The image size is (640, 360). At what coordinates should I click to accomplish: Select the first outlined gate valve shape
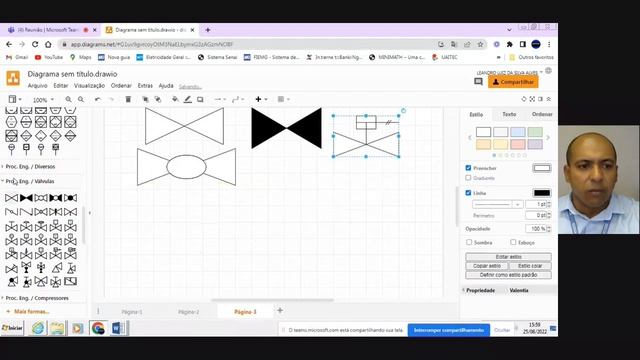click(184, 126)
